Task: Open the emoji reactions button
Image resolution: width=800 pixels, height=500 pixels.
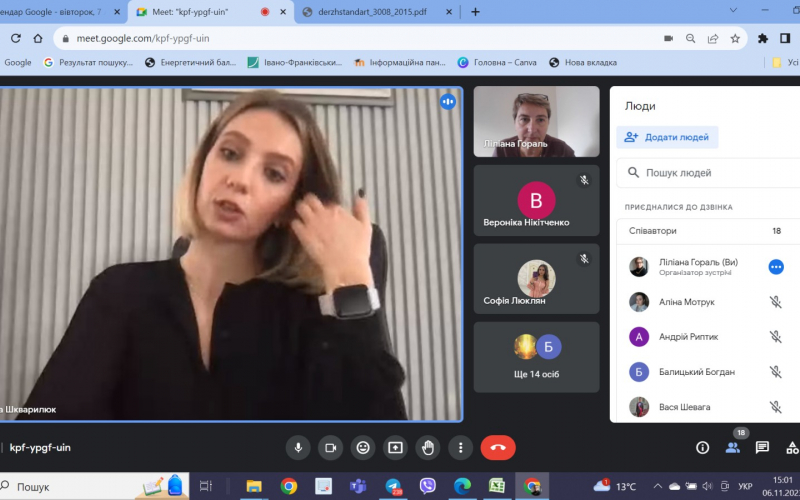Action: [x=363, y=448]
